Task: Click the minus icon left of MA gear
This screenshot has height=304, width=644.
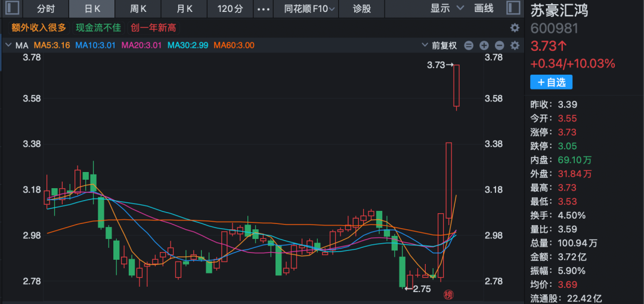Action: [499, 45]
